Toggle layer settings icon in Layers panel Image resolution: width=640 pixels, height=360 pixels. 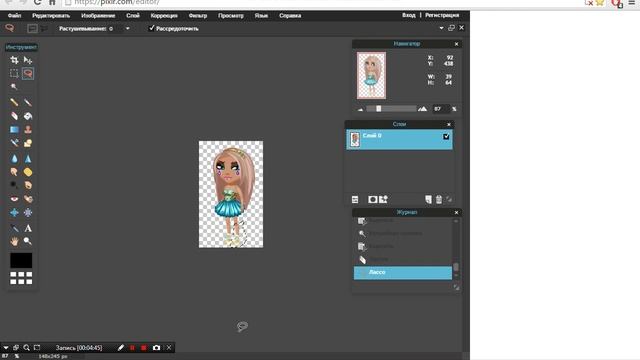(355, 199)
